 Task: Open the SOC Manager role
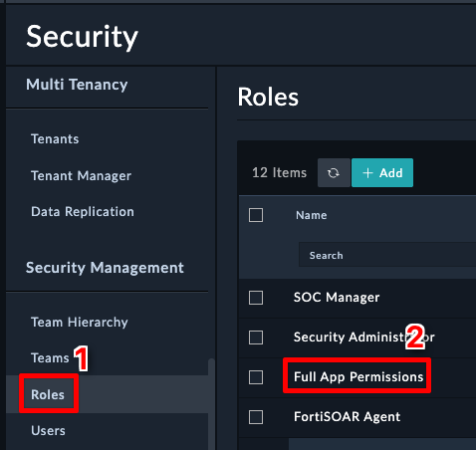[x=337, y=298]
